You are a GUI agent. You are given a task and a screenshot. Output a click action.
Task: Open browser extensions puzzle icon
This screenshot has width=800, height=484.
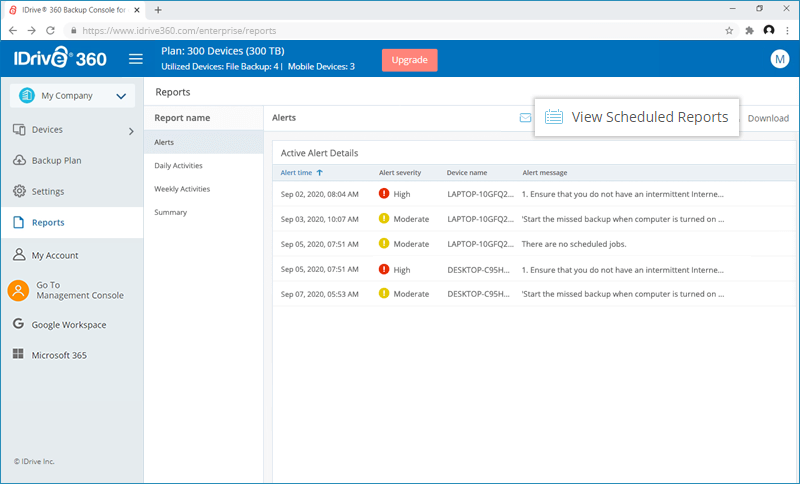pyautogui.click(x=749, y=31)
